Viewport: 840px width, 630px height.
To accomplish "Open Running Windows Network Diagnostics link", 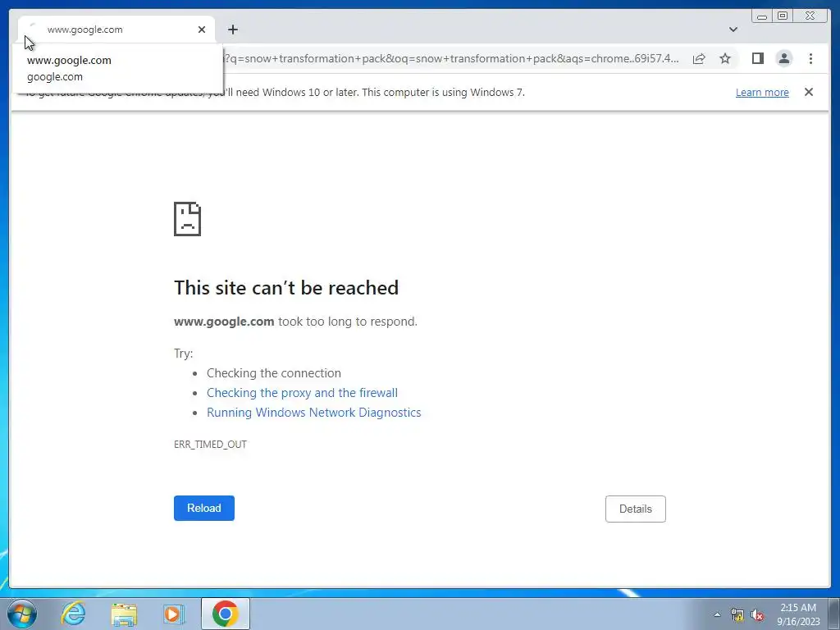I will (314, 413).
